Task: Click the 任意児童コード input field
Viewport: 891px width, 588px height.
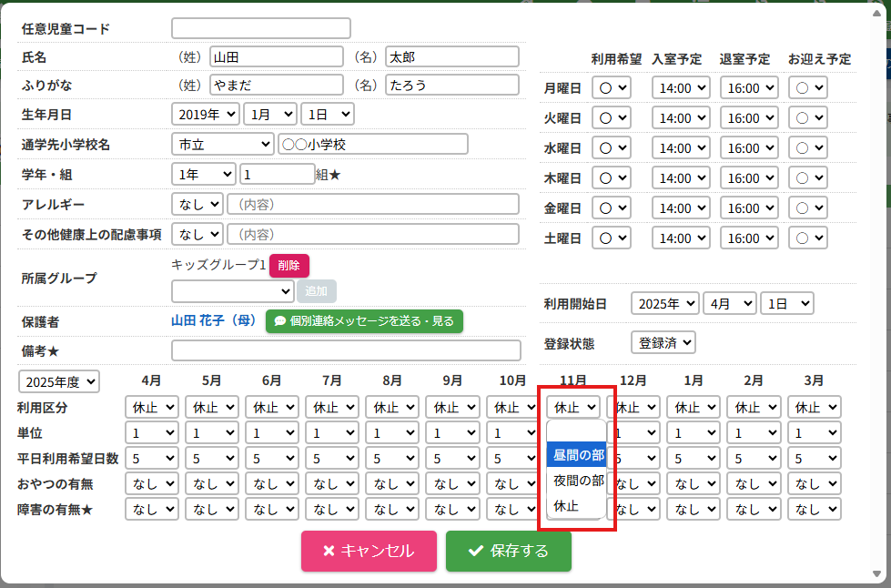Action: click(260, 28)
